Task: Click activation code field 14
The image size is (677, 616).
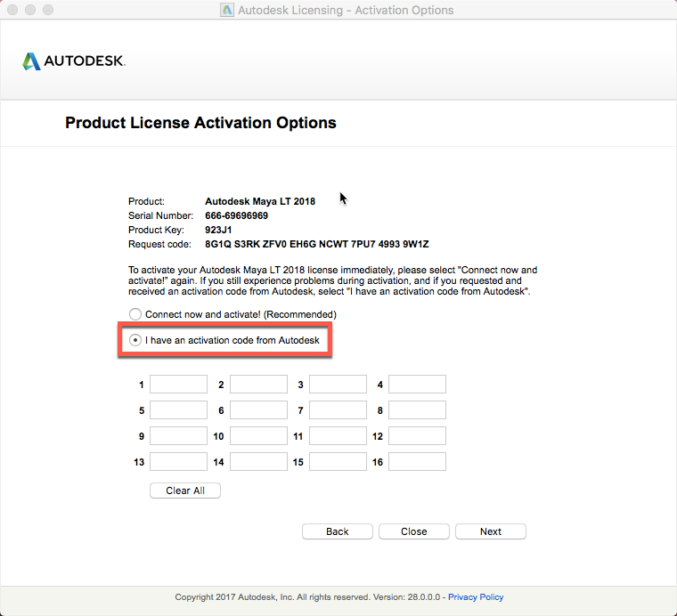Action: pos(258,462)
